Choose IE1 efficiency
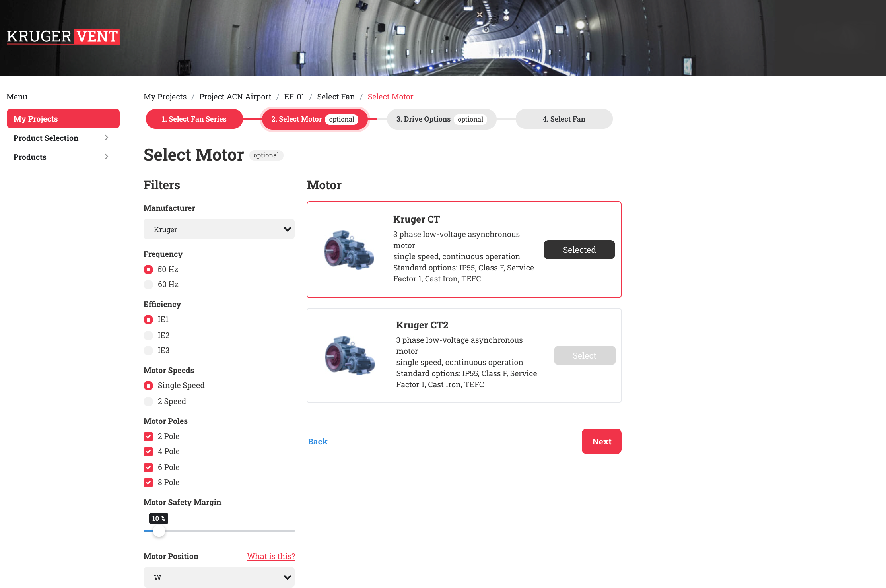Image resolution: width=886 pixels, height=588 pixels. (x=148, y=319)
